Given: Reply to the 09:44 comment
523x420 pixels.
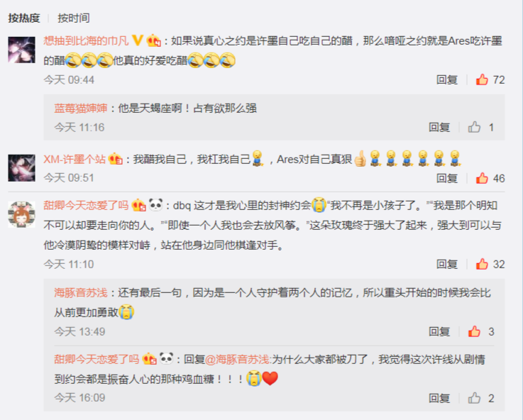Looking at the screenshot, I should coord(447,79).
